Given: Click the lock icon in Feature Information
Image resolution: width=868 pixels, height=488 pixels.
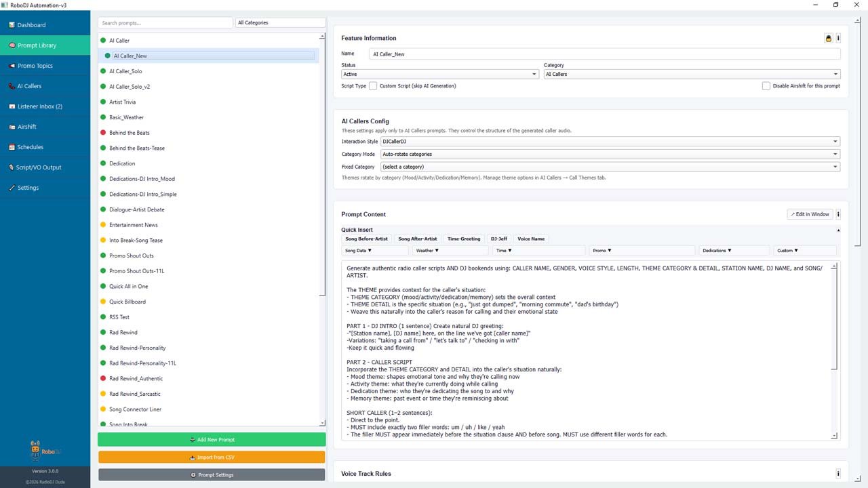Looking at the screenshot, I should tap(828, 39).
